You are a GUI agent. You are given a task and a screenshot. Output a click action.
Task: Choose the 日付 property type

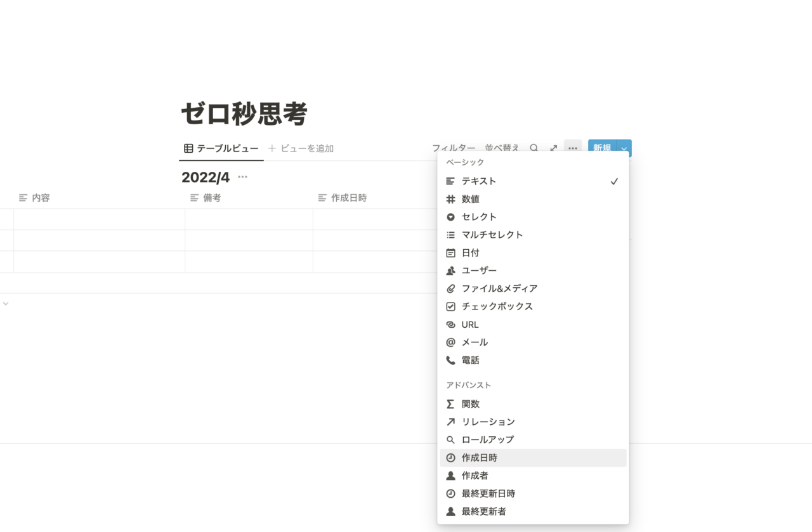tap(533, 252)
